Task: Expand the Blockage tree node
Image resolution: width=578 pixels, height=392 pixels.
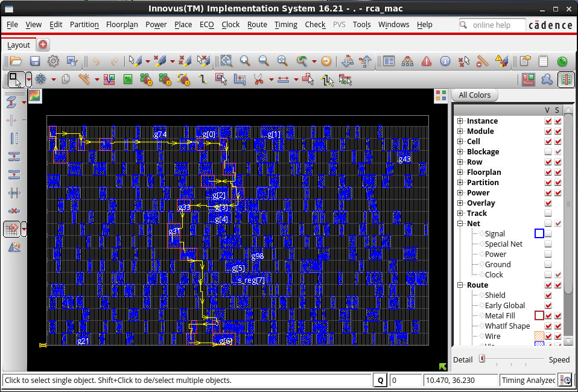Action: point(460,152)
